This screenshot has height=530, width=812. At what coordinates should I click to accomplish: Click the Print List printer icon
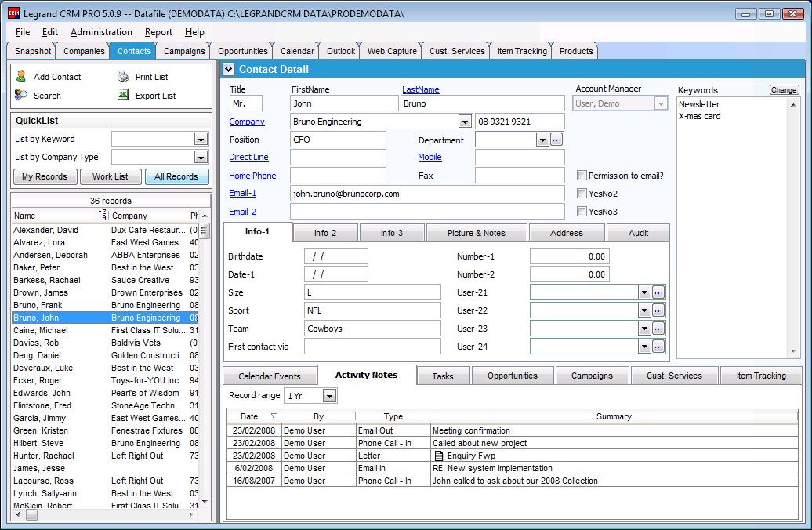(123, 76)
